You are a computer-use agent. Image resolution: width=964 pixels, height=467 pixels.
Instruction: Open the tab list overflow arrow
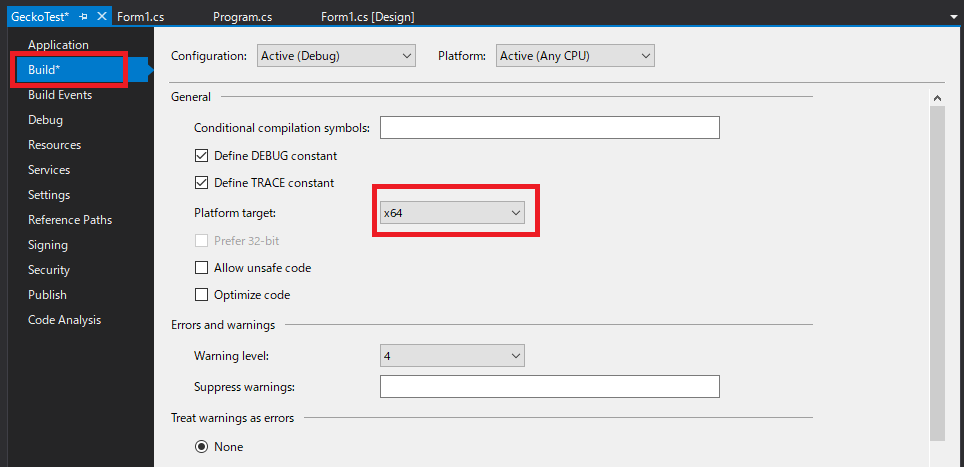(954, 17)
